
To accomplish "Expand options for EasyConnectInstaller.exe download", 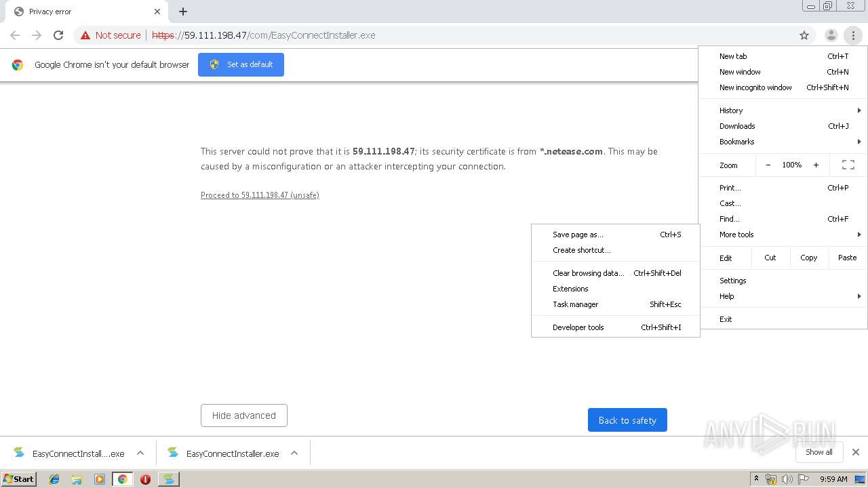I will pos(294,453).
